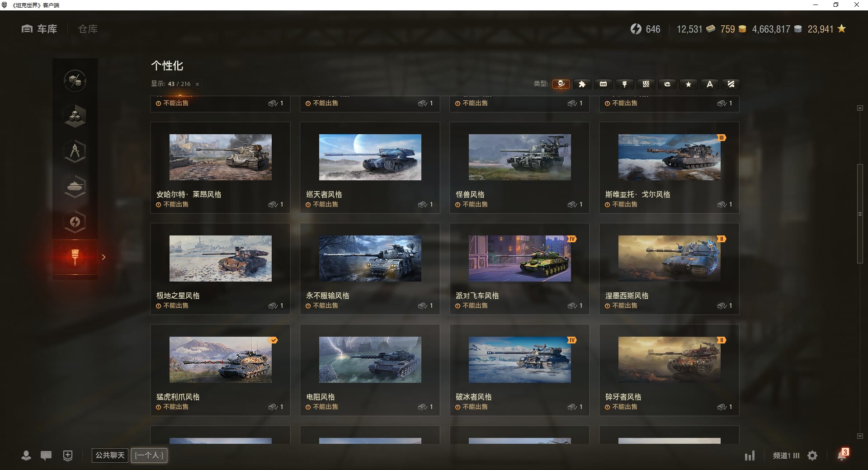This screenshot has width=868, height=470.
Task: Open the 公共聊天 public chat button
Action: point(110,455)
